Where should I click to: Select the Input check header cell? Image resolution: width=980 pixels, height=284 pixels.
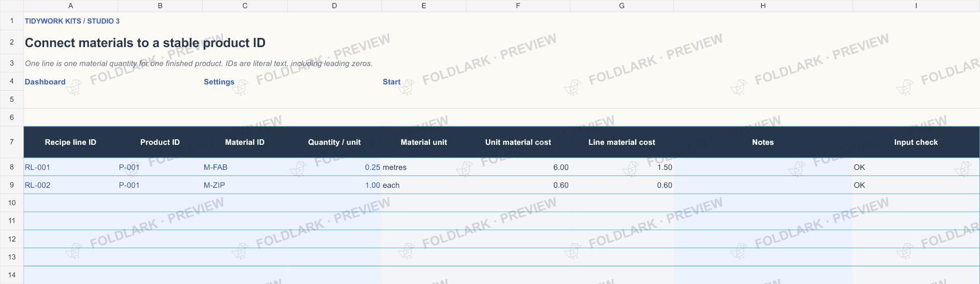916,142
